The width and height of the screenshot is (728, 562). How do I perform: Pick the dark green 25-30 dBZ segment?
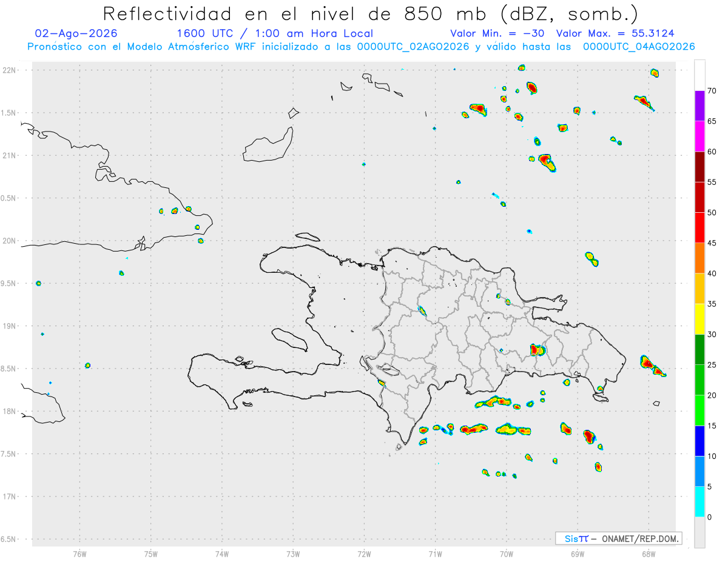pos(699,350)
